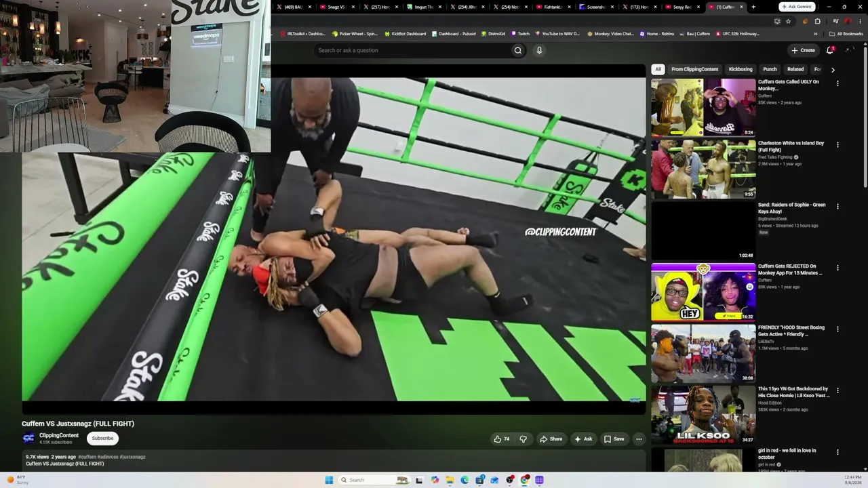Open options for FRIENDLY HOOD Street Boxing video
This screenshot has width=868, height=488.
tap(837, 329)
